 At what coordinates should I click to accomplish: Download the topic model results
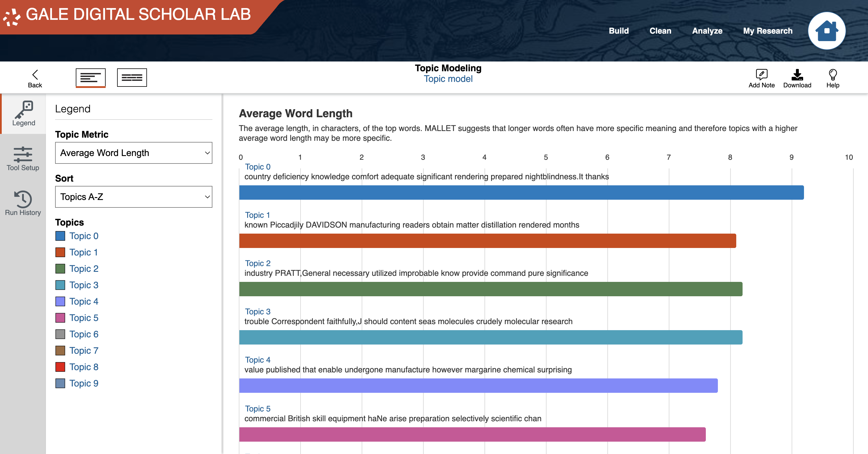point(797,78)
